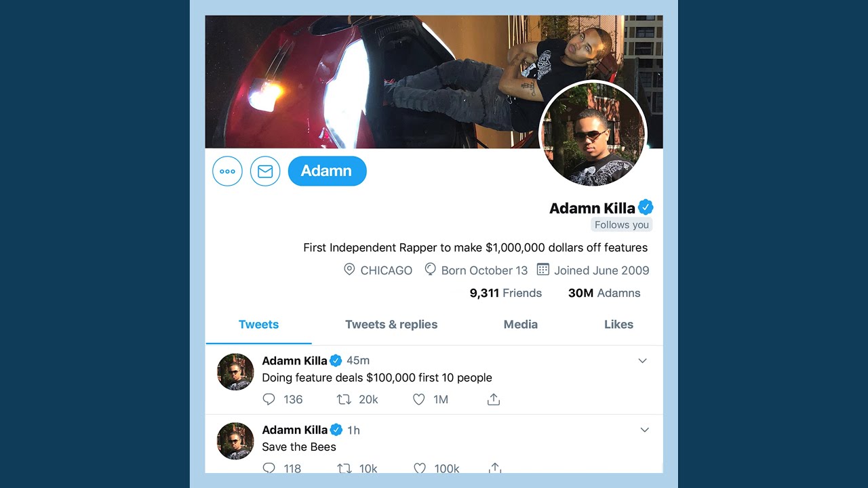Retweet the feature deals tweet
868x488 pixels.
(344, 399)
